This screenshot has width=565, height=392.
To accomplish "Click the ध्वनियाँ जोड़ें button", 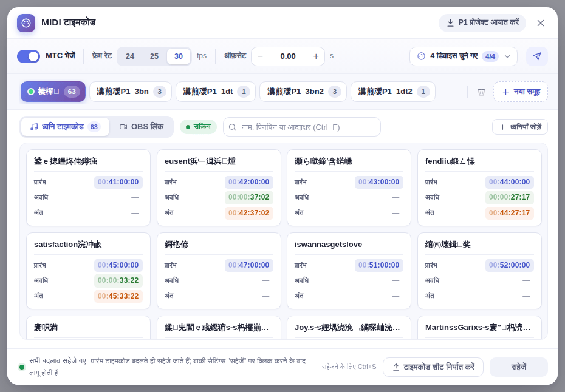I will [x=520, y=127].
